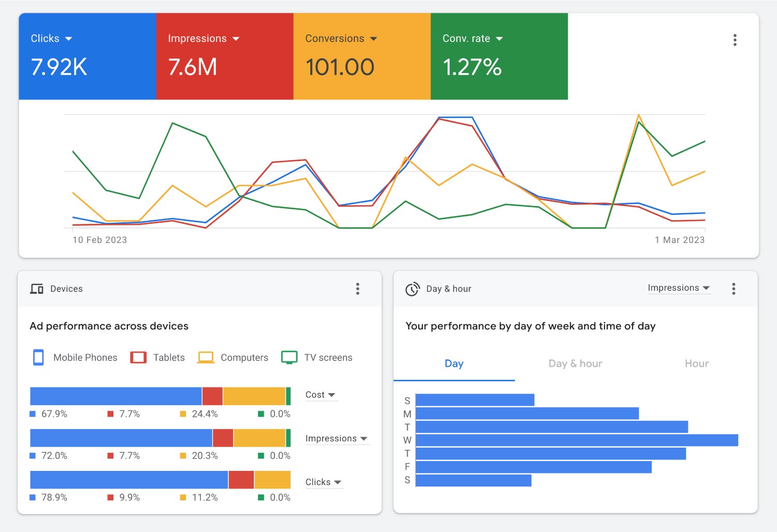Open the Devices card three-dot menu
The width and height of the screenshot is (777, 532).
tap(357, 289)
